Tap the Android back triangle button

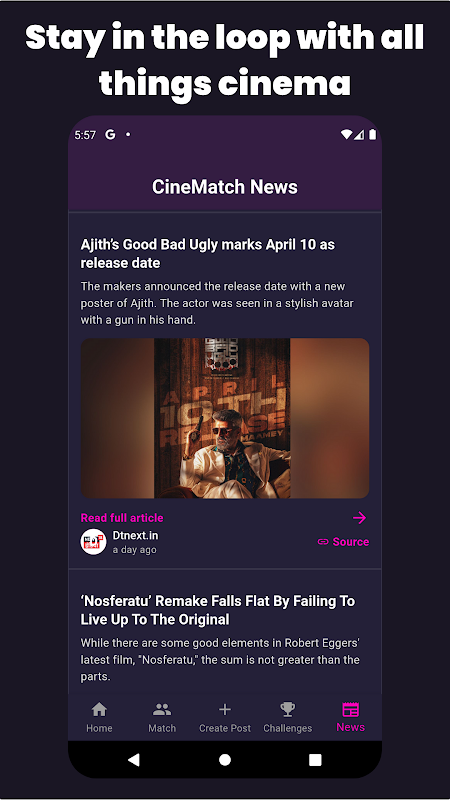(134, 760)
